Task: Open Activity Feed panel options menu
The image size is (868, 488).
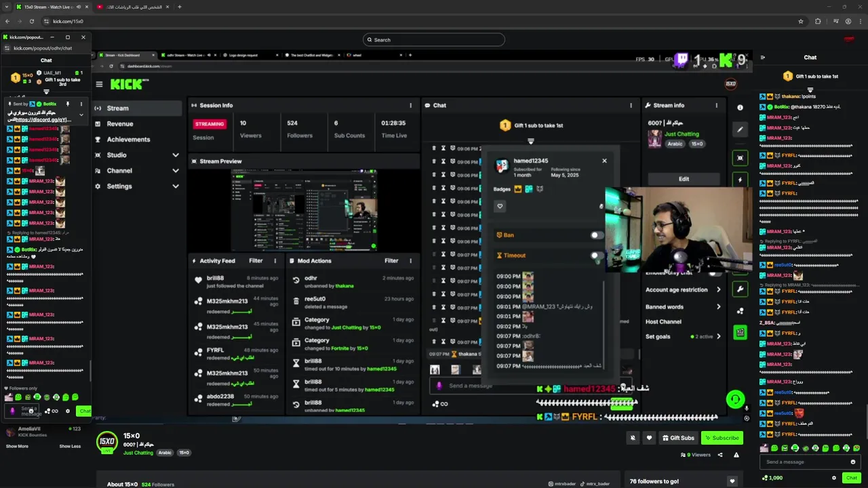Action: (275, 260)
